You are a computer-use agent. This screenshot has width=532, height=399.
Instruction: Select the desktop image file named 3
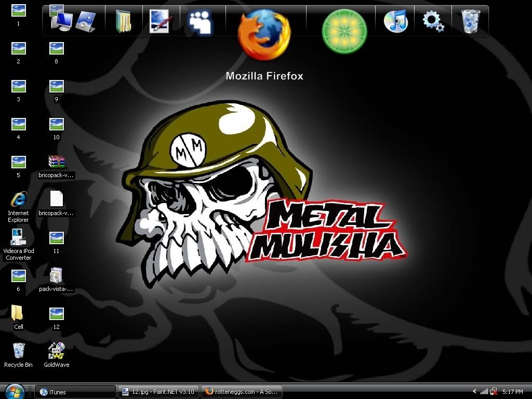[x=18, y=91]
